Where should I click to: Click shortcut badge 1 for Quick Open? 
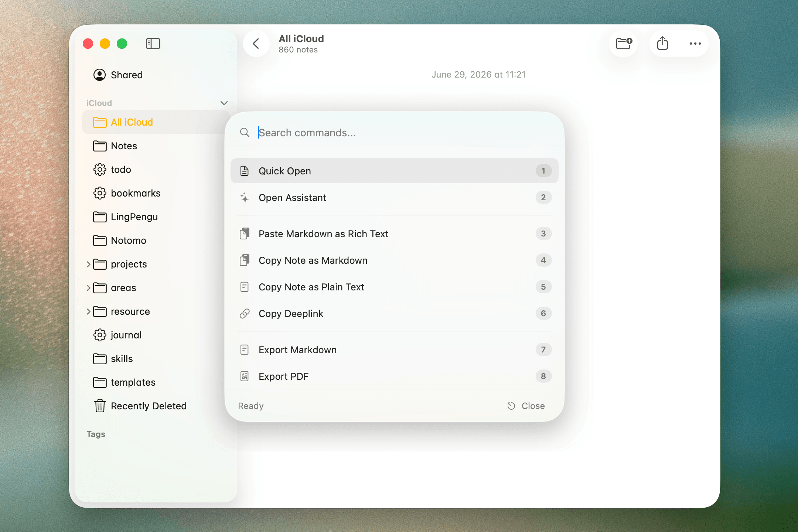(x=543, y=171)
